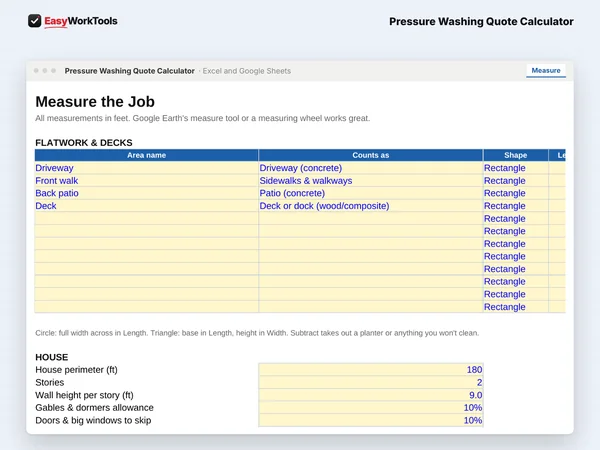Click the Wall height per story (ft) label
Image resolution: width=600 pixels, height=450 pixels.
[84, 395]
